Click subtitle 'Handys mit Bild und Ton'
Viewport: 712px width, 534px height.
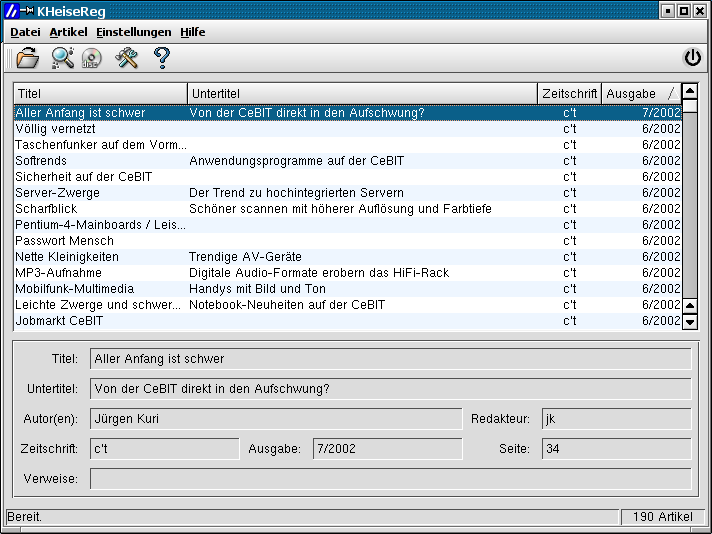point(257,289)
